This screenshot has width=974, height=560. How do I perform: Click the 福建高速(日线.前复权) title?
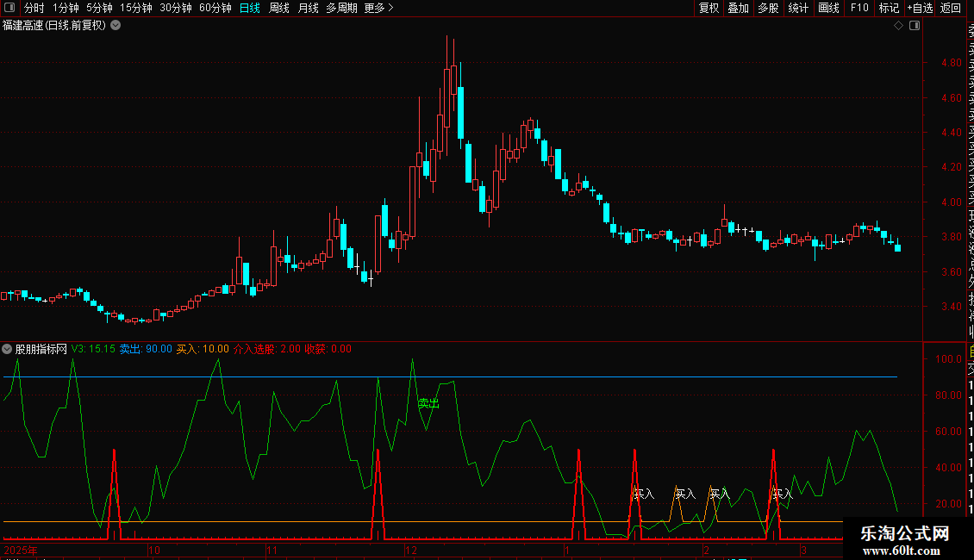click(x=54, y=26)
